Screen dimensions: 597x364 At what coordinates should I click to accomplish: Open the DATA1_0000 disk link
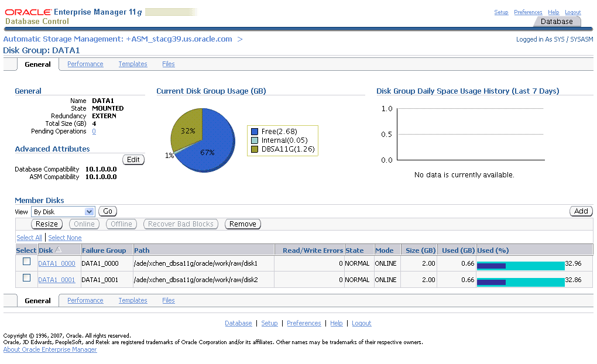coord(57,264)
